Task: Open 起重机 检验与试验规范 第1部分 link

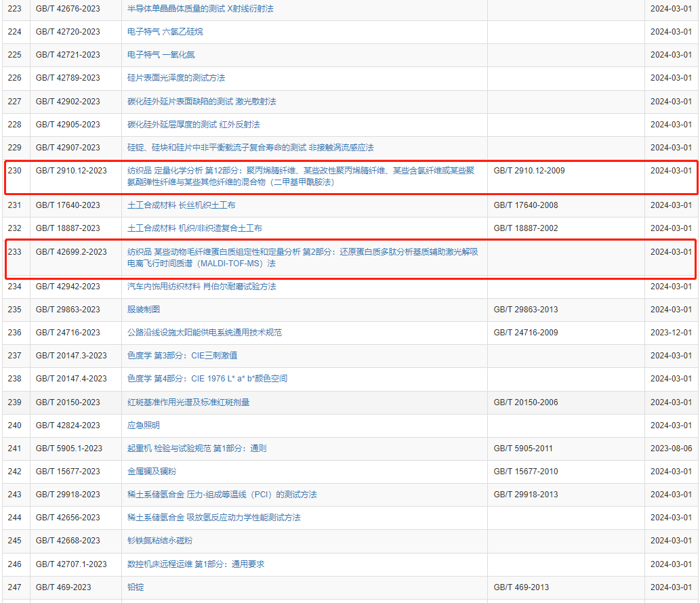Action: (197, 449)
